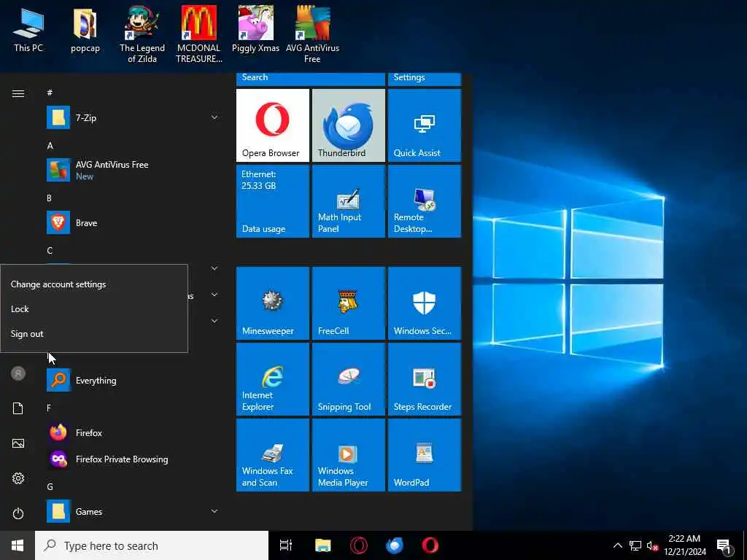The width and height of the screenshot is (747, 560).
Task: Launch Thunderbird from the Start tiles
Action: pyautogui.click(x=348, y=125)
